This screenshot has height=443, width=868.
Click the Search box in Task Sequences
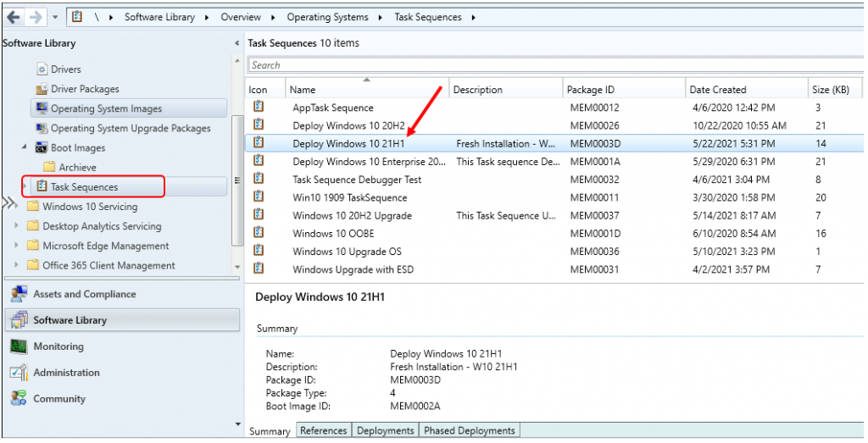[555, 65]
